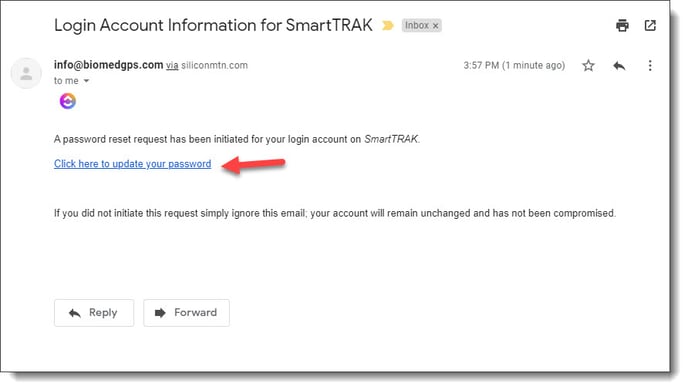Toggle the yellow importance marker
688x390 pixels.
[x=387, y=25]
